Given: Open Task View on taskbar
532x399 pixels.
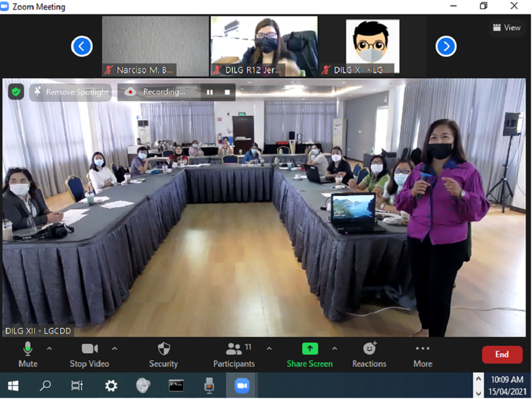Looking at the screenshot, I should [x=77, y=386].
